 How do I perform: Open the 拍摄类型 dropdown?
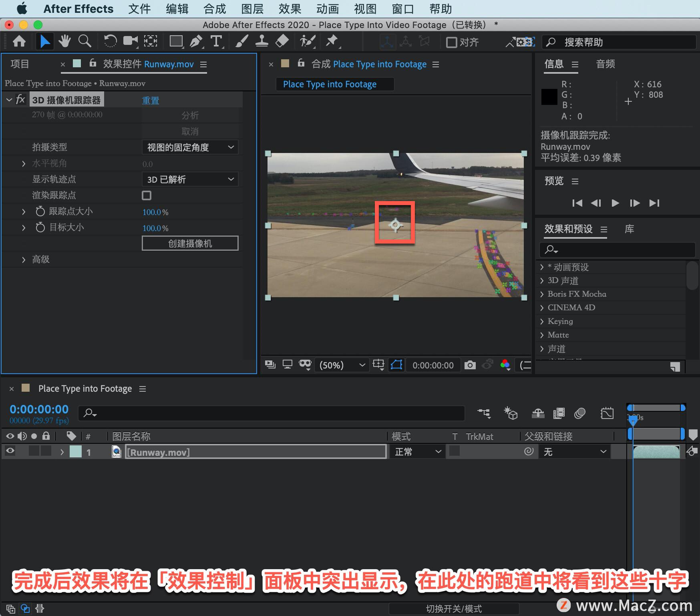click(190, 147)
